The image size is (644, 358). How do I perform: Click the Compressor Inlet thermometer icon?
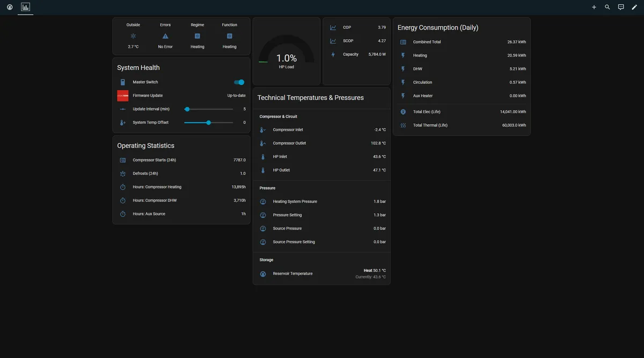[x=263, y=130]
